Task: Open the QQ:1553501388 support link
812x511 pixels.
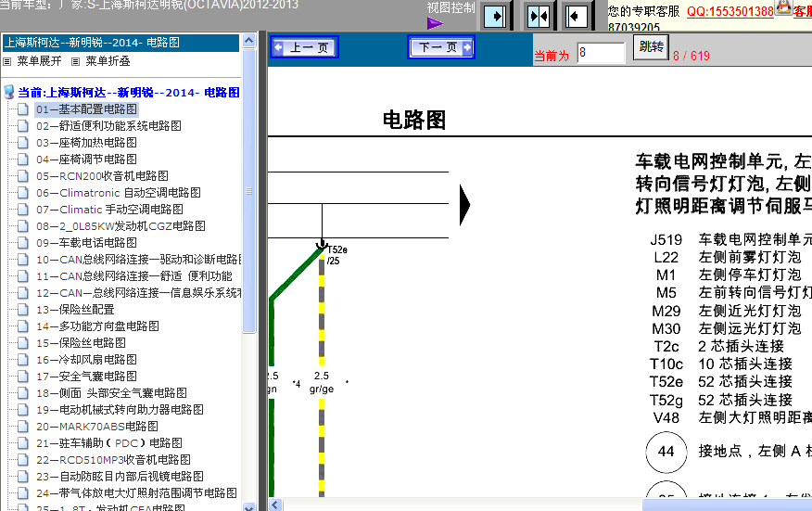Action: click(730, 11)
